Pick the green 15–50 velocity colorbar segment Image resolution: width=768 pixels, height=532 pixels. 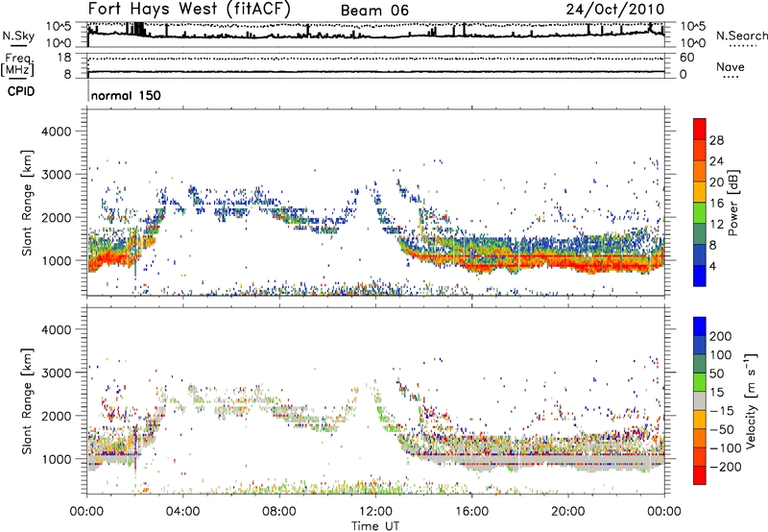[700, 382]
